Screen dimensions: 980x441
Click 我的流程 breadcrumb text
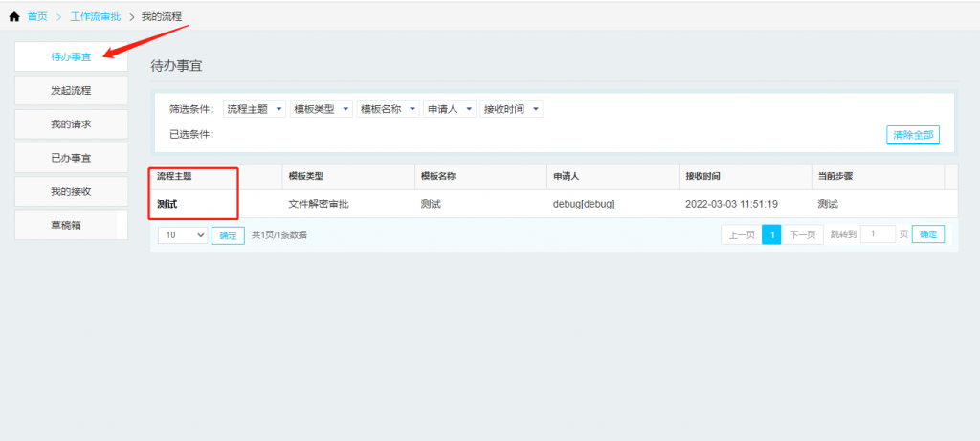[162, 17]
